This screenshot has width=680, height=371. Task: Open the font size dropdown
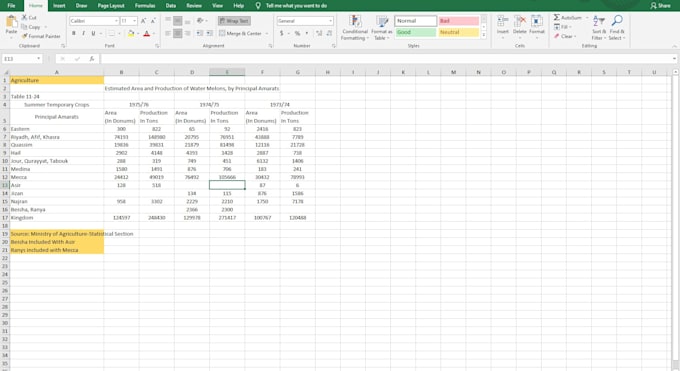[134, 21]
